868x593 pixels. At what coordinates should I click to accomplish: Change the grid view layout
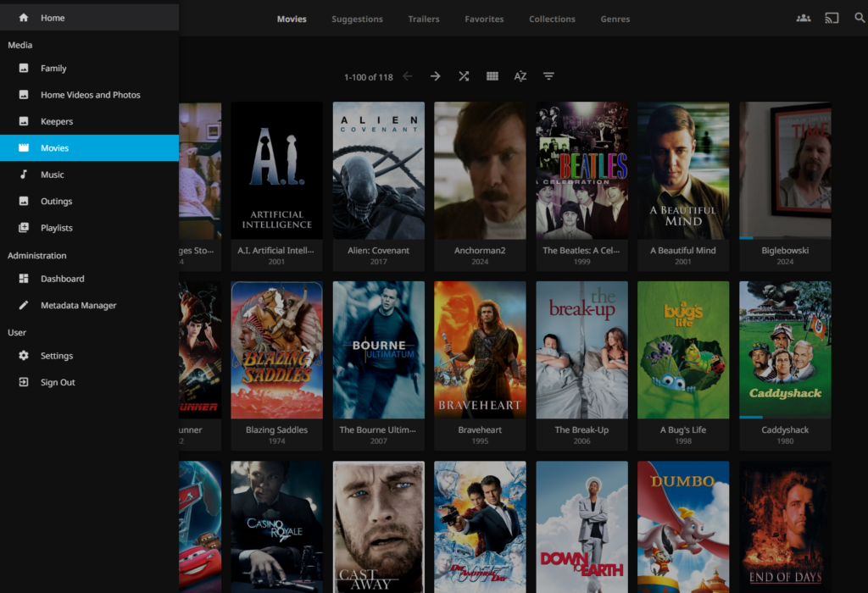click(x=492, y=76)
